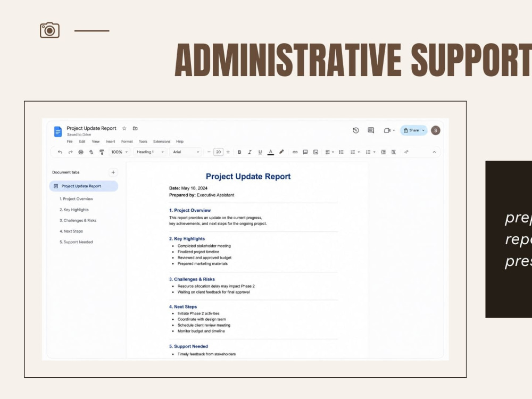The image size is (532, 399).
Task: Open the Share button dropdown arrow
Action: (423, 130)
